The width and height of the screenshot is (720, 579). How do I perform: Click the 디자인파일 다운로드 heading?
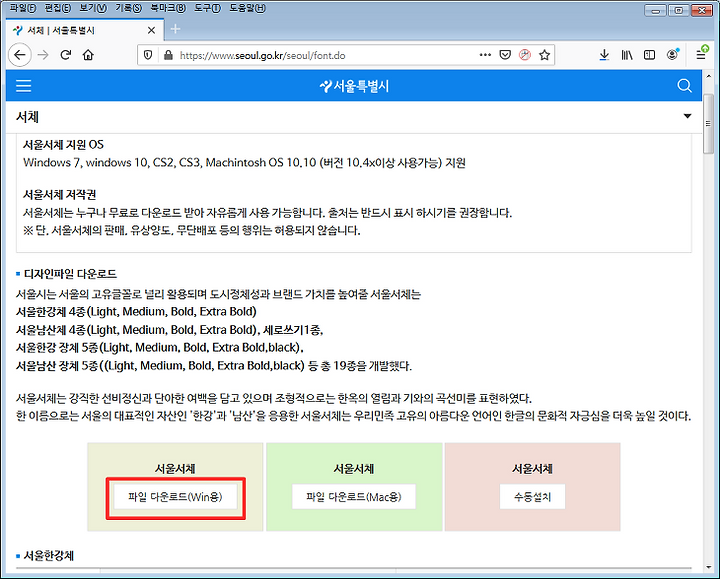[70, 274]
